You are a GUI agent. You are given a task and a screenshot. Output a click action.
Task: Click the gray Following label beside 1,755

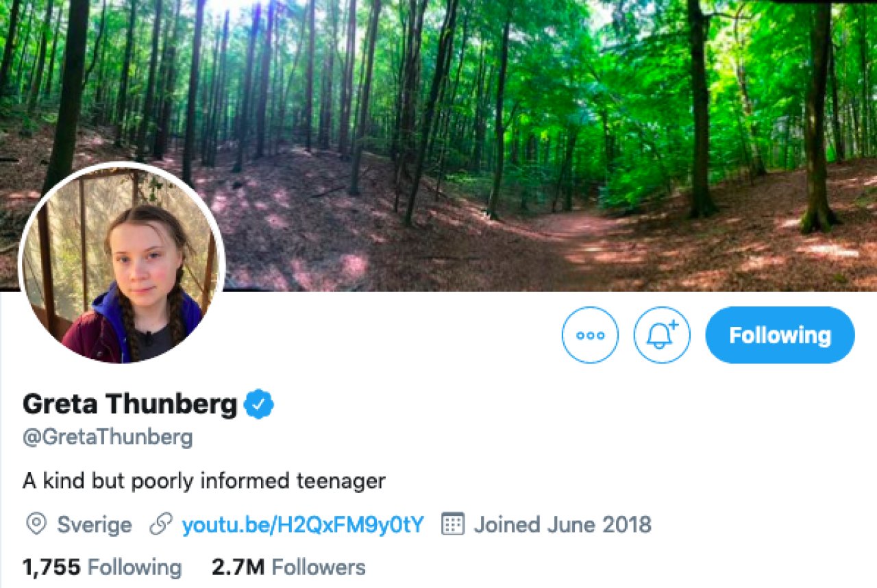[x=135, y=567]
